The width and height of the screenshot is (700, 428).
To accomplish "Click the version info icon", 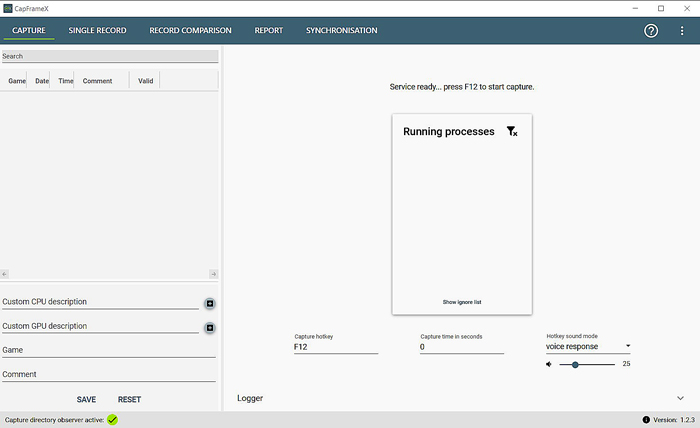I will 646,420.
